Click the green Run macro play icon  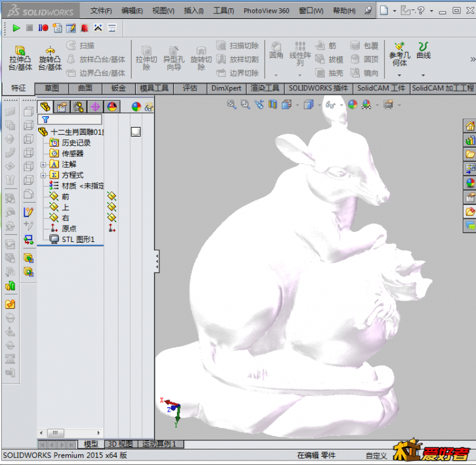[x=16, y=28]
